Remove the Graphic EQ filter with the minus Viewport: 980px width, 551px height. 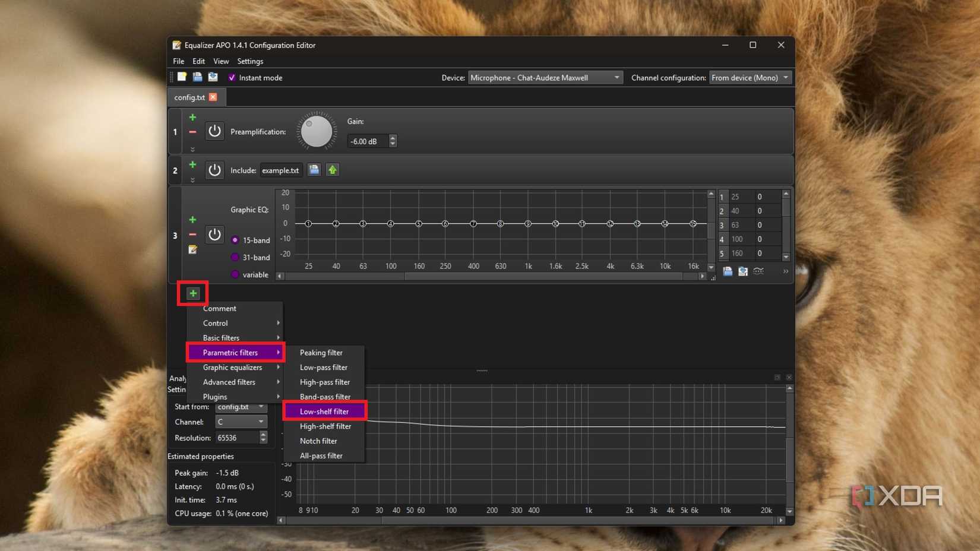(x=192, y=235)
